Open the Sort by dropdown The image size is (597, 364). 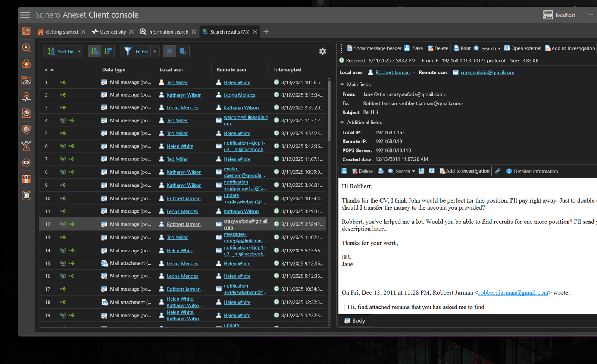(64, 51)
